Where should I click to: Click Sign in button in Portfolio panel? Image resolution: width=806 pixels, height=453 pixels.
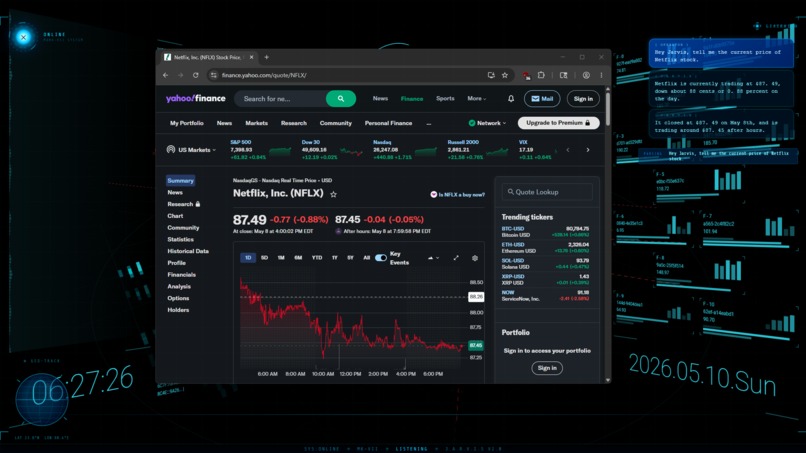click(547, 368)
